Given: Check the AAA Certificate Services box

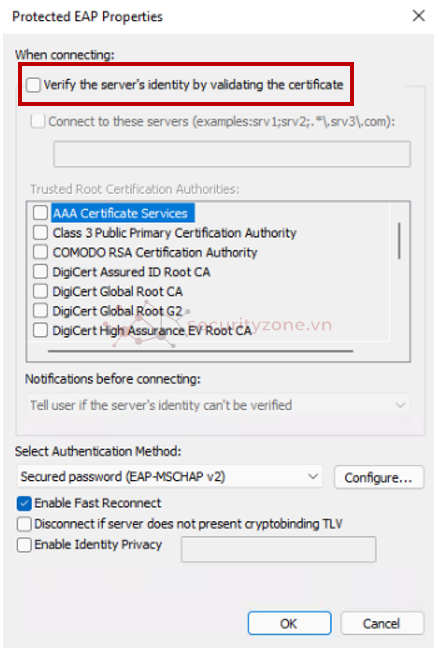Looking at the screenshot, I should point(40,213).
